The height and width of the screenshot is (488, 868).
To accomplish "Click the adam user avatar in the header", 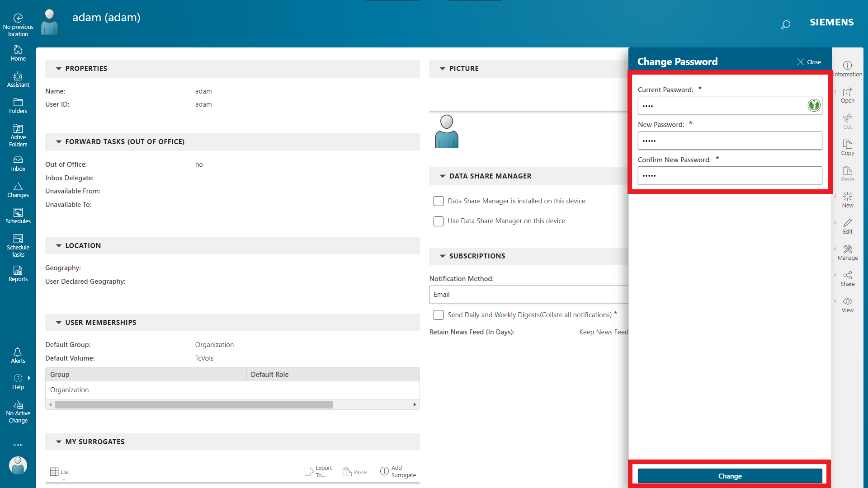I will point(50,22).
